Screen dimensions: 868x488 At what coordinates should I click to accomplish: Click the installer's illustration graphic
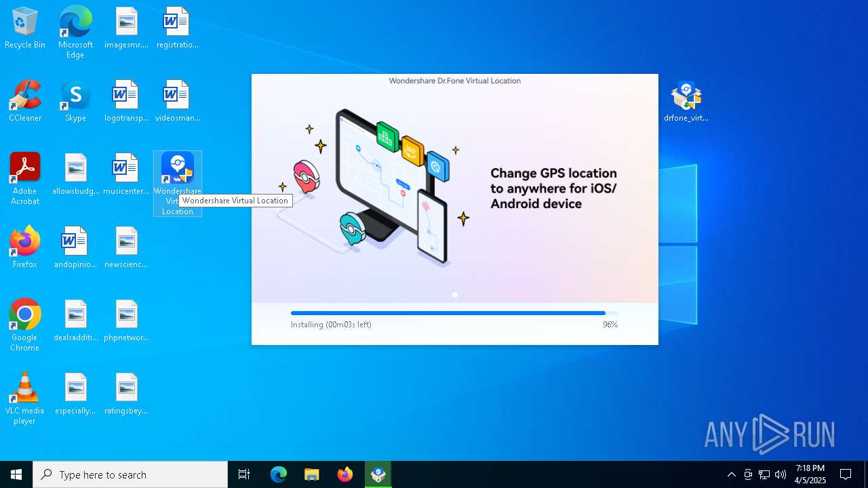point(374,187)
